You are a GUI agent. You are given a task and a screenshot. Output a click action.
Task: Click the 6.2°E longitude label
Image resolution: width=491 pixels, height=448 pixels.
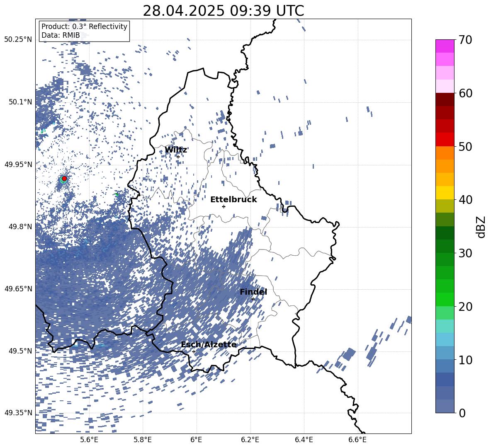pyautogui.click(x=250, y=440)
